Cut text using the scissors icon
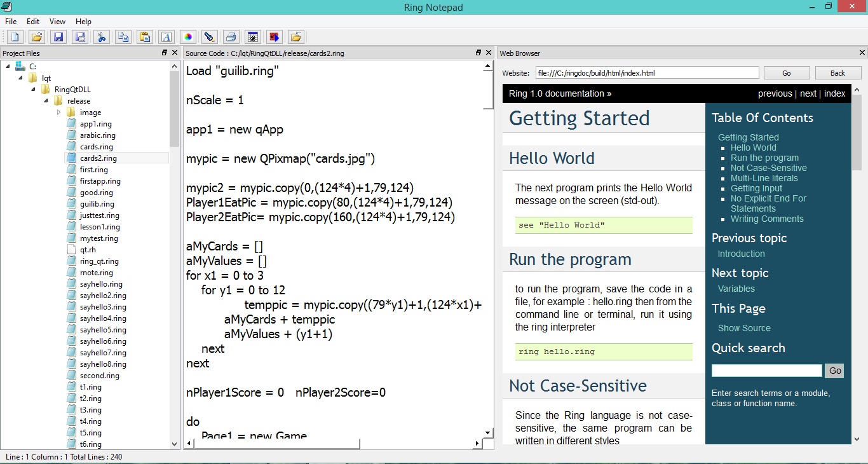Viewport: 868px width, 464px height. (101, 37)
